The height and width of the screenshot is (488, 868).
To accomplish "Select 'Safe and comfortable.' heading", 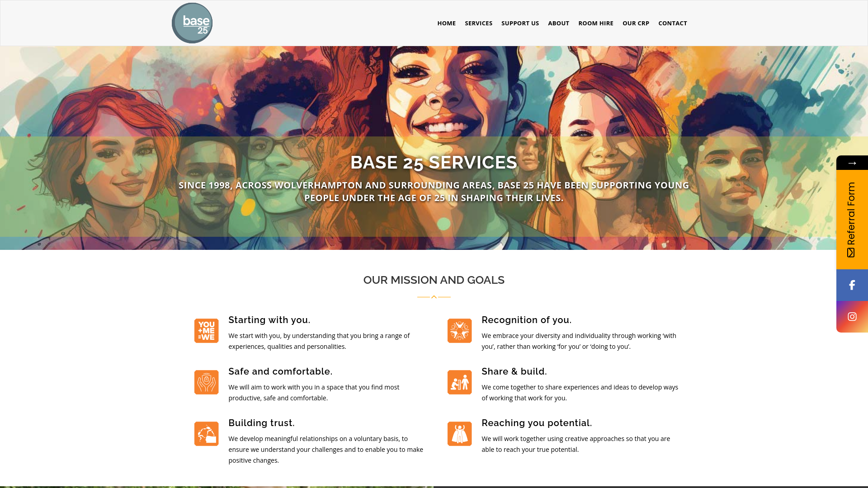I will coord(280,371).
